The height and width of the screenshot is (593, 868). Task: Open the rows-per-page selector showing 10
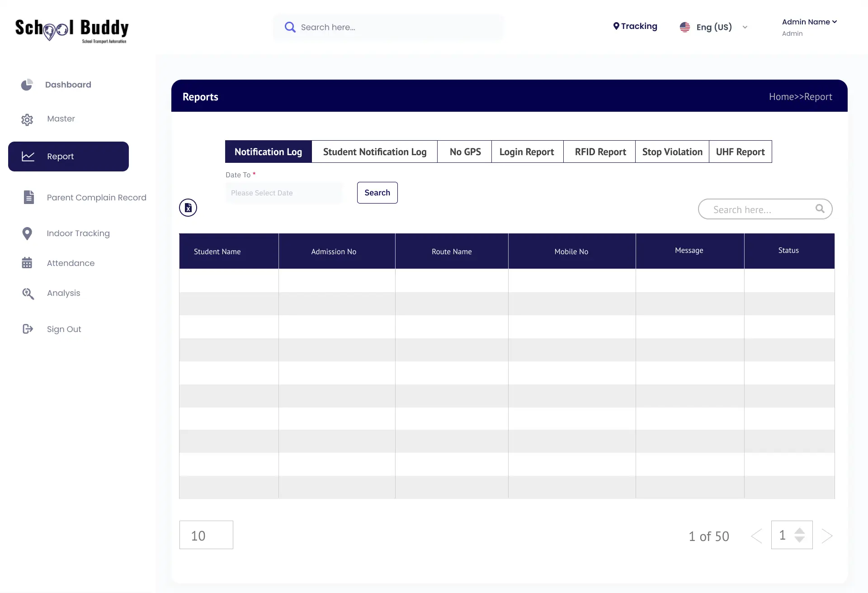point(206,535)
